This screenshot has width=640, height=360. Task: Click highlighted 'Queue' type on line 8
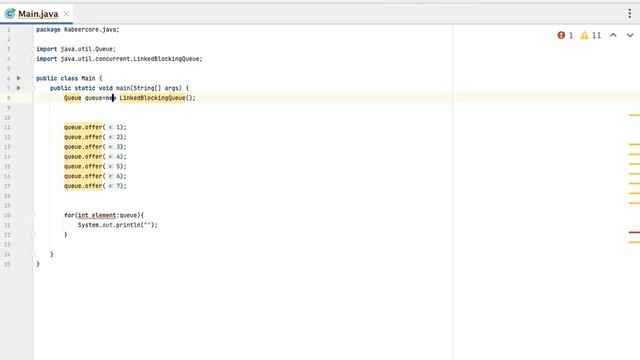coord(73,98)
